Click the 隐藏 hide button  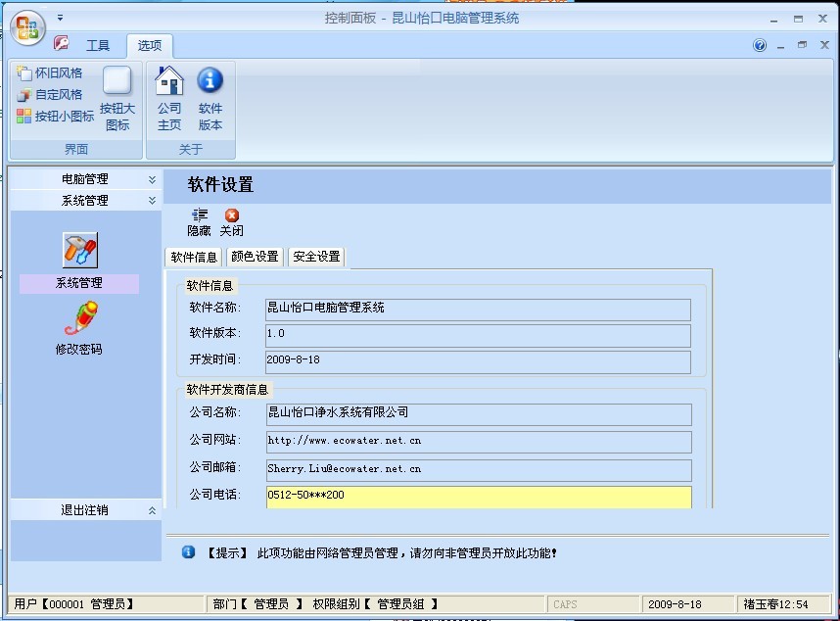200,222
